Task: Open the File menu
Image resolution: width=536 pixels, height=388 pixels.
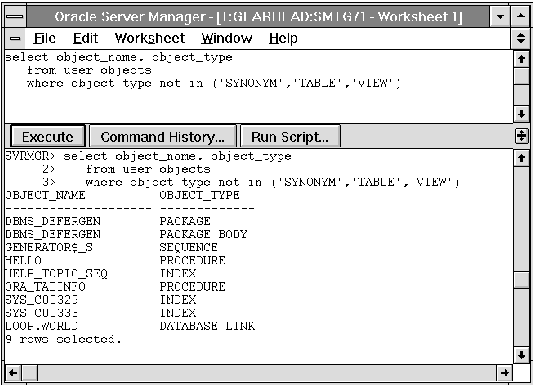Action: click(x=44, y=38)
